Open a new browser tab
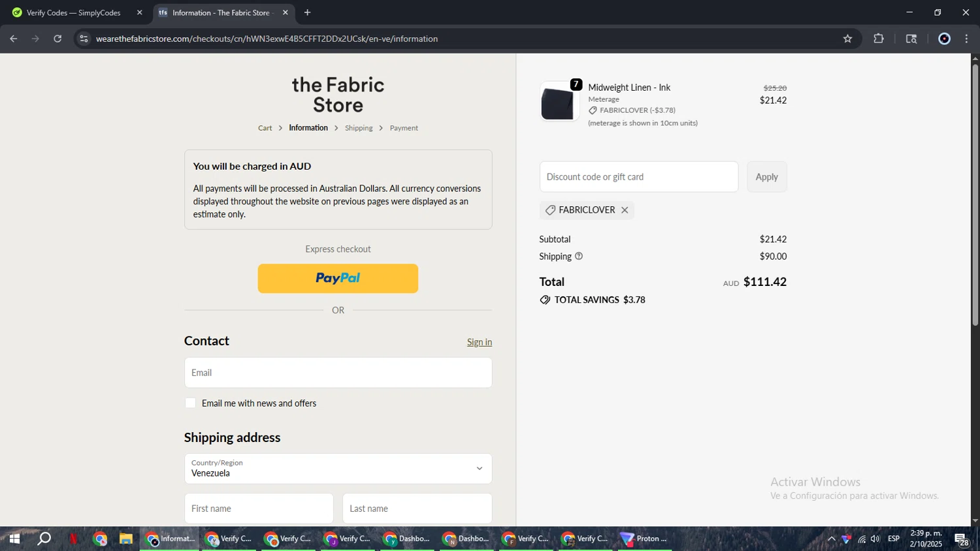This screenshot has height=551, width=980. click(307, 12)
